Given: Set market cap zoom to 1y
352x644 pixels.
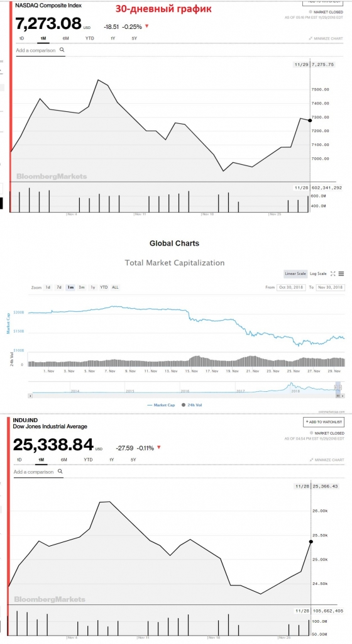Looking at the screenshot, I should 93,287.
